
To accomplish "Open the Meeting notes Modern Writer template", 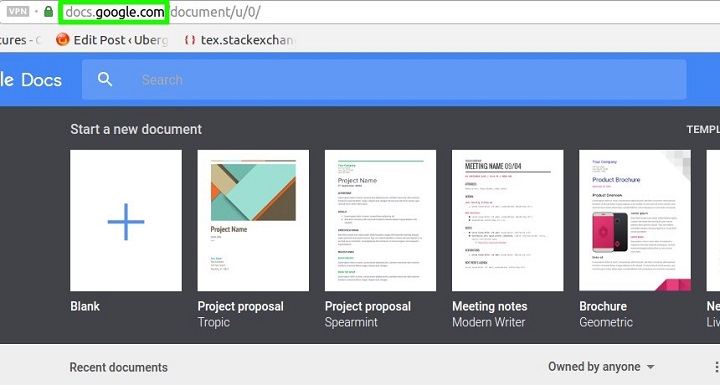I will [x=507, y=221].
